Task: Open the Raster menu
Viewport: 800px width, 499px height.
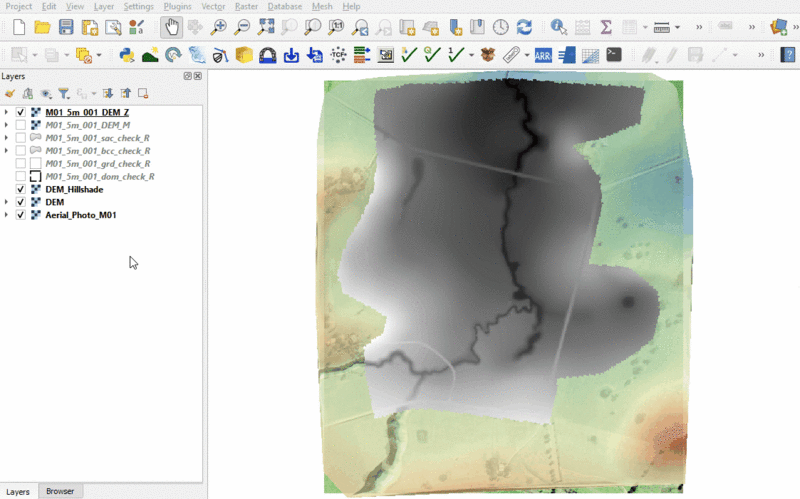Action: click(x=246, y=6)
